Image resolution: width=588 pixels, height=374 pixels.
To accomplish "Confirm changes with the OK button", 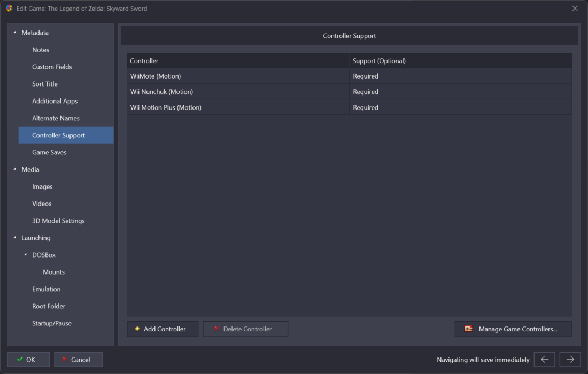I will click(28, 360).
